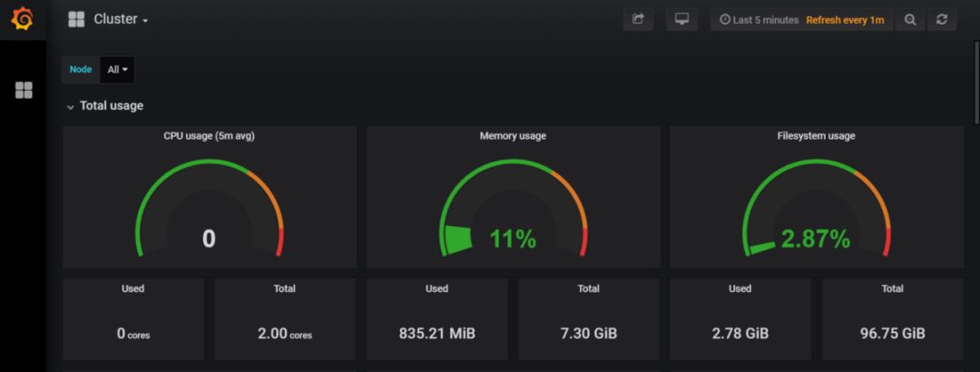980x372 pixels.
Task: Open the Node All variable dropdown
Action: point(117,69)
